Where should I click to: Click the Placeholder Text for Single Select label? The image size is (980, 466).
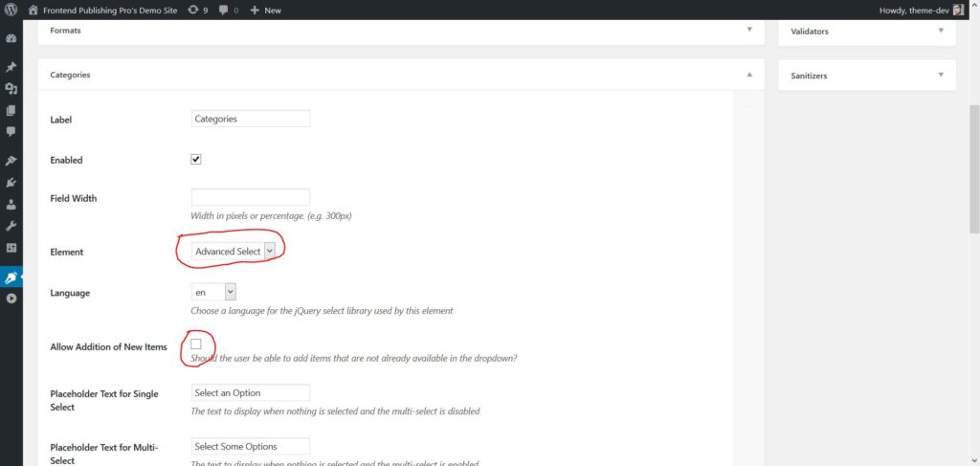(104, 400)
